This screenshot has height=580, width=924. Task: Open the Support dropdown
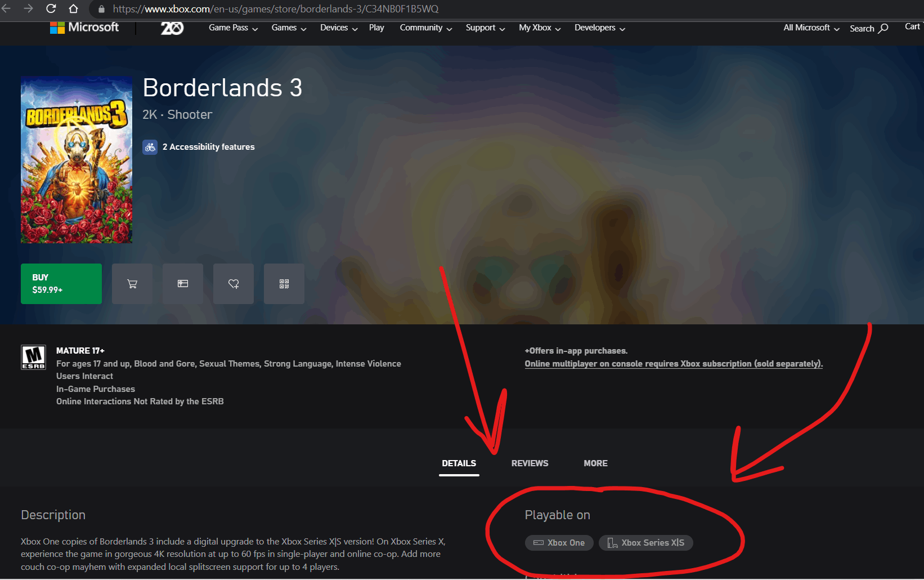pyautogui.click(x=486, y=28)
